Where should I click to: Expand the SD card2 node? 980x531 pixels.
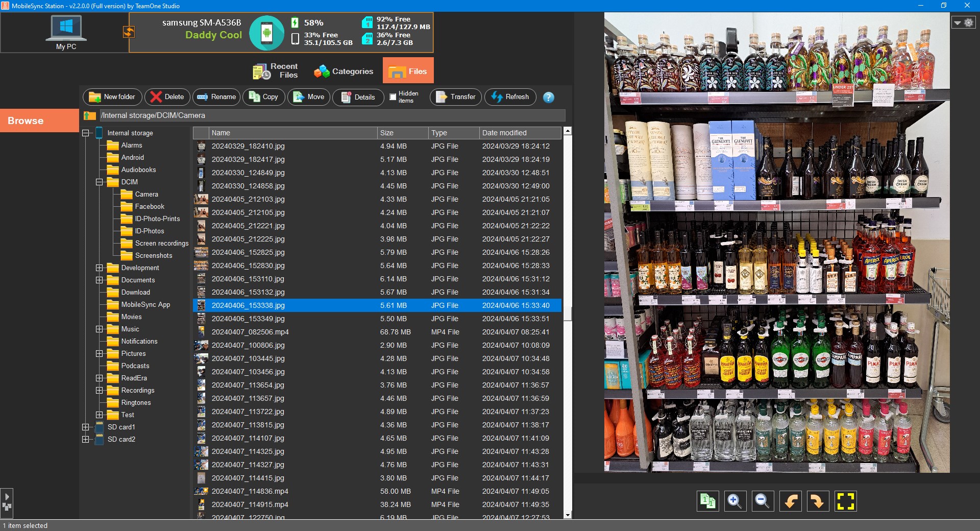pyautogui.click(x=86, y=440)
